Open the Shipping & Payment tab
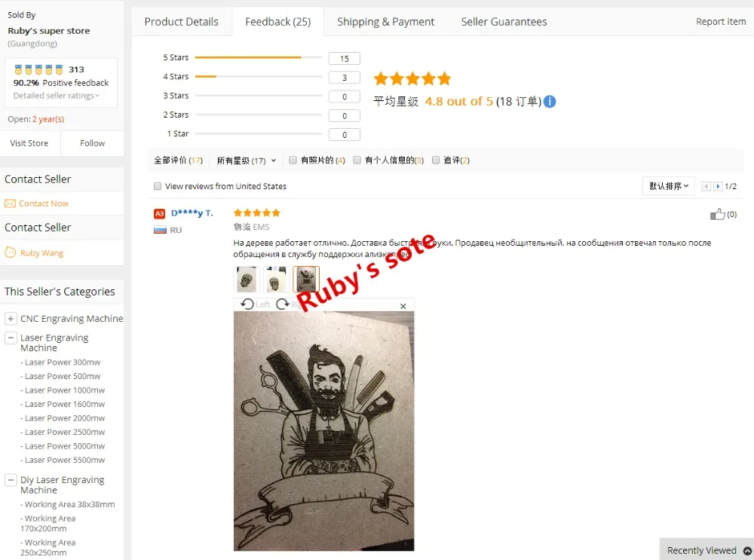Screen dimensions: 754x560 coord(385,22)
